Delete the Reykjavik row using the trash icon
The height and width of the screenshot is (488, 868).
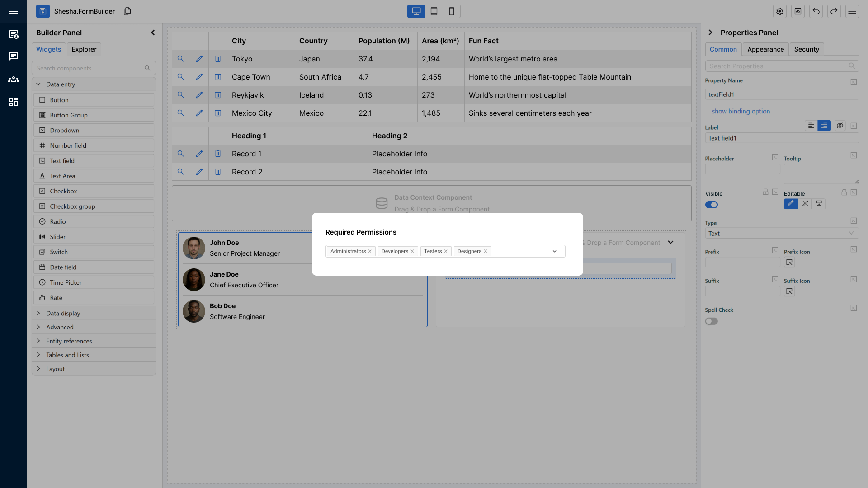(217, 95)
